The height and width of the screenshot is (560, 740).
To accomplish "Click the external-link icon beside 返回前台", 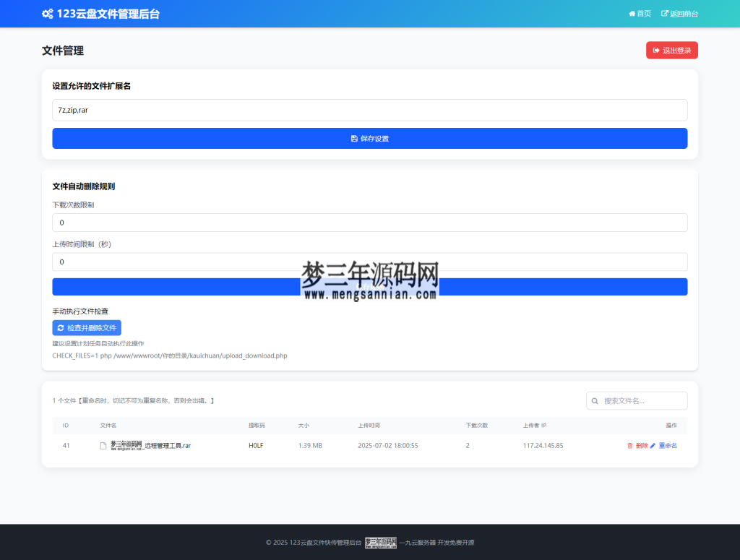I will point(665,13).
